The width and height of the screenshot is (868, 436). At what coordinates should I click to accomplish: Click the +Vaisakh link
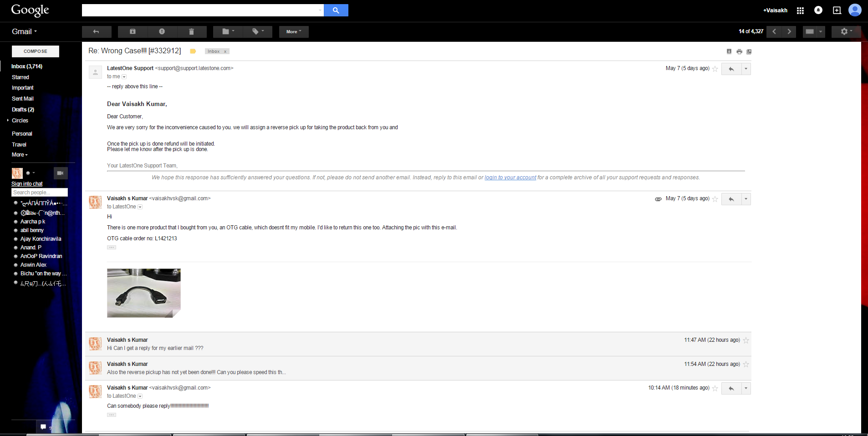click(x=775, y=10)
